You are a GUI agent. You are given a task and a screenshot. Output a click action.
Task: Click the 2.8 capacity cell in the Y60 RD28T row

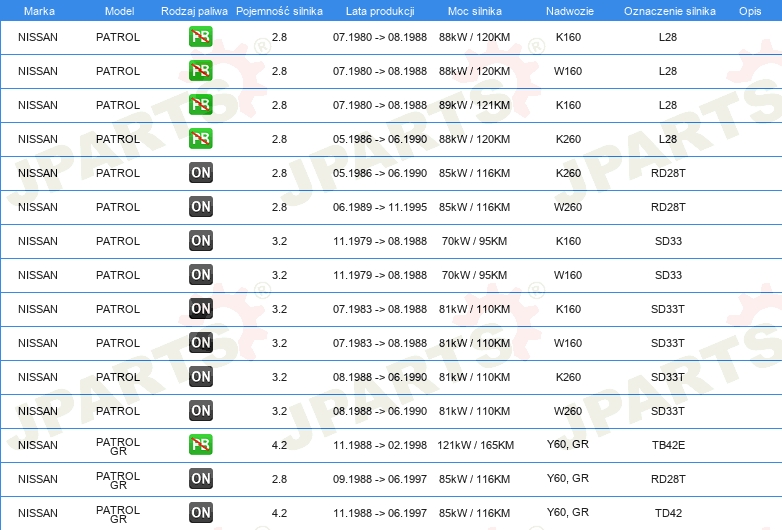pyautogui.click(x=279, y=479)
